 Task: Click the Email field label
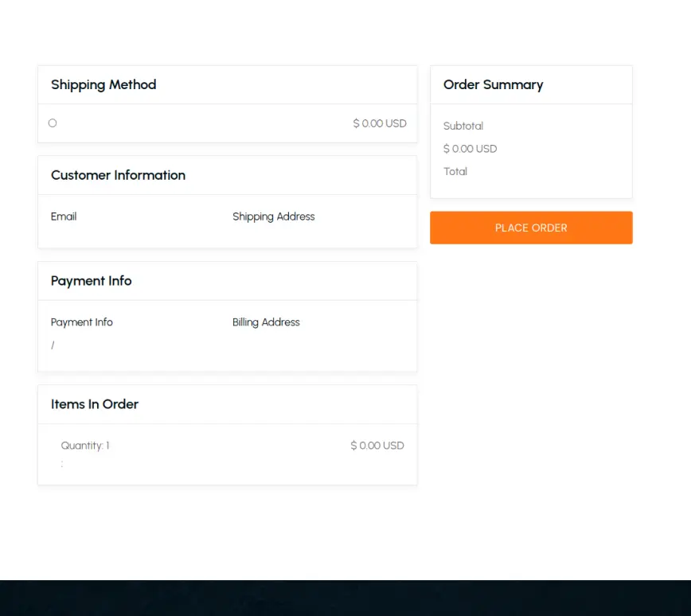click(64, 216)
